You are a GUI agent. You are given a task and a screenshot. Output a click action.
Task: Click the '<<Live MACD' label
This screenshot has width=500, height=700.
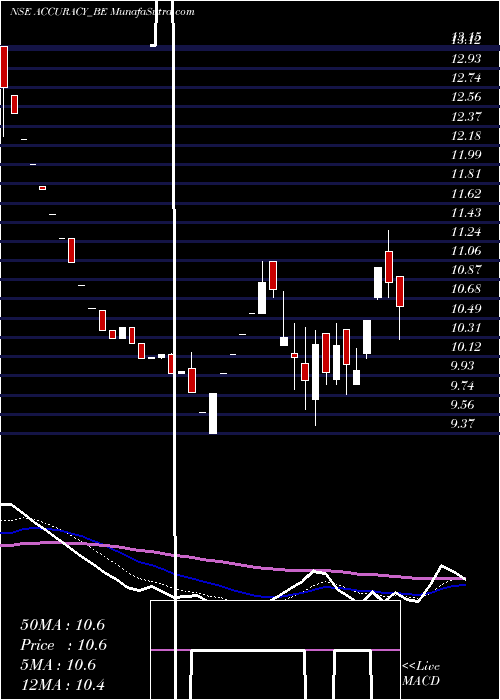tap(421, 674)
